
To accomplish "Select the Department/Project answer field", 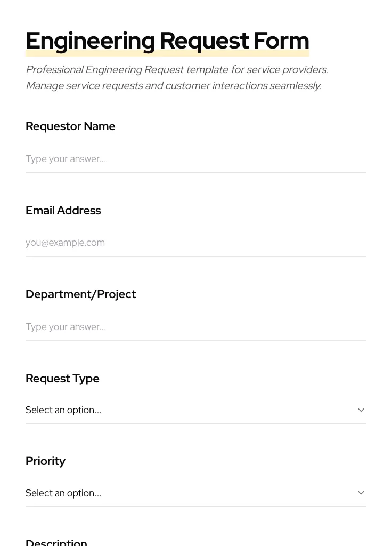I will [195, 327].
